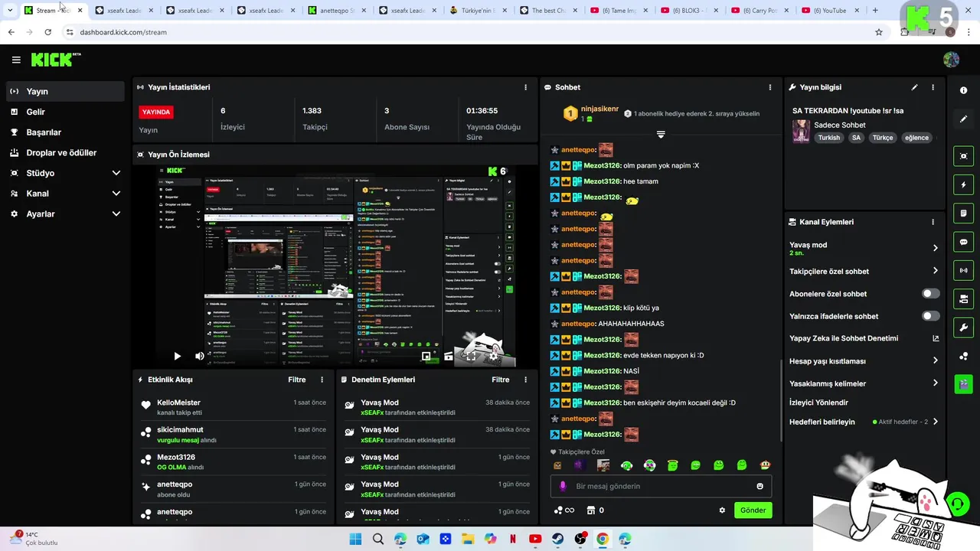Open chat settings gear next to Gönder
The width and height of the screenshot is (980, 551).
(721, 510)
